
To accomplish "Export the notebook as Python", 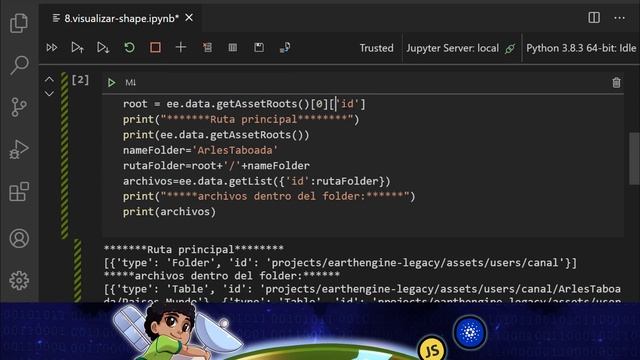I will 285,48.
